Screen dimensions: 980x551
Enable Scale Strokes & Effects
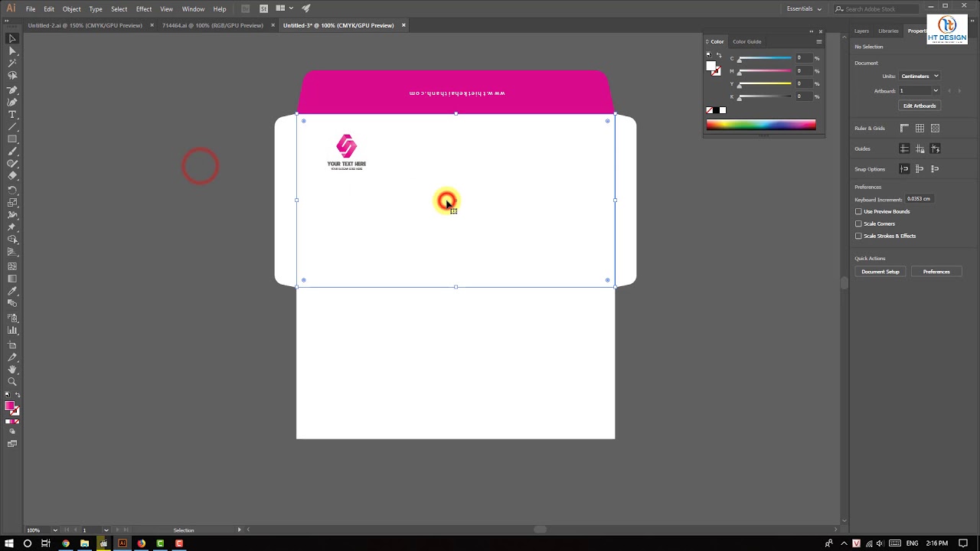(858, 236)
